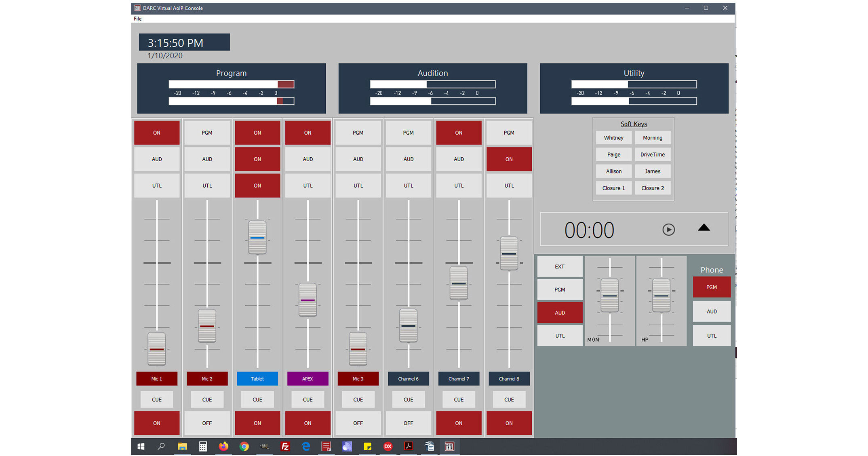Screen dimensions: 868x456
Task: Click the blue Tablet channel label
Action: [x=257, y=379]
